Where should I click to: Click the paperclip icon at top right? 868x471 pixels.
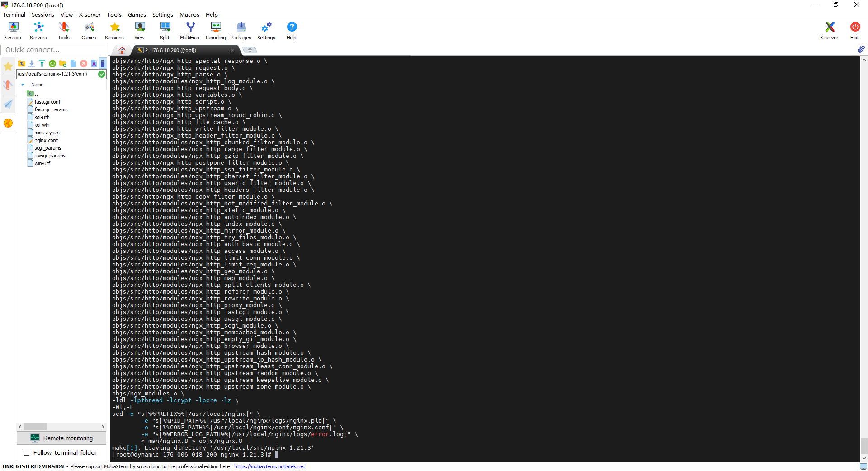coord(861,49)
